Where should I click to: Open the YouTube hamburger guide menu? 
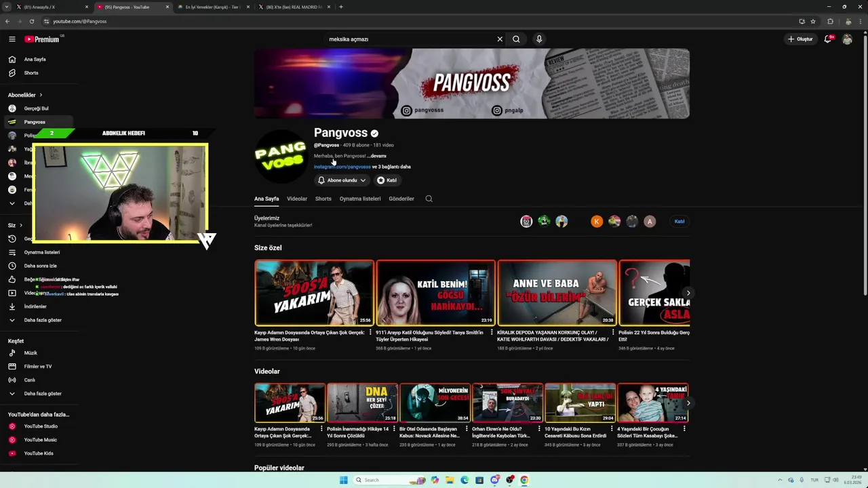12,39
